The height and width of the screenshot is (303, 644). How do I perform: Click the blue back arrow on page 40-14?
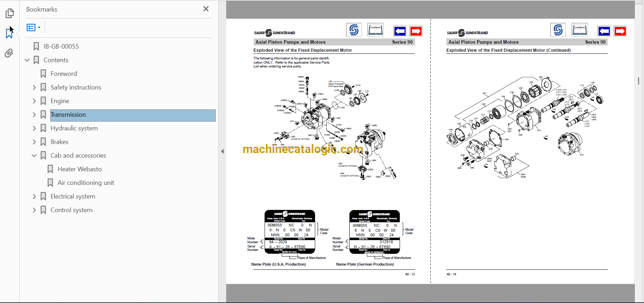pos(604,31)
